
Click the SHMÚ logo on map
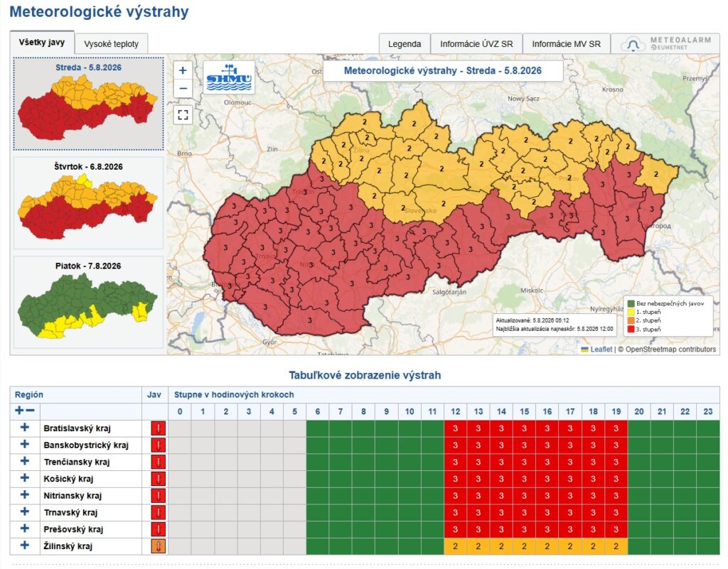coord(229,77)
